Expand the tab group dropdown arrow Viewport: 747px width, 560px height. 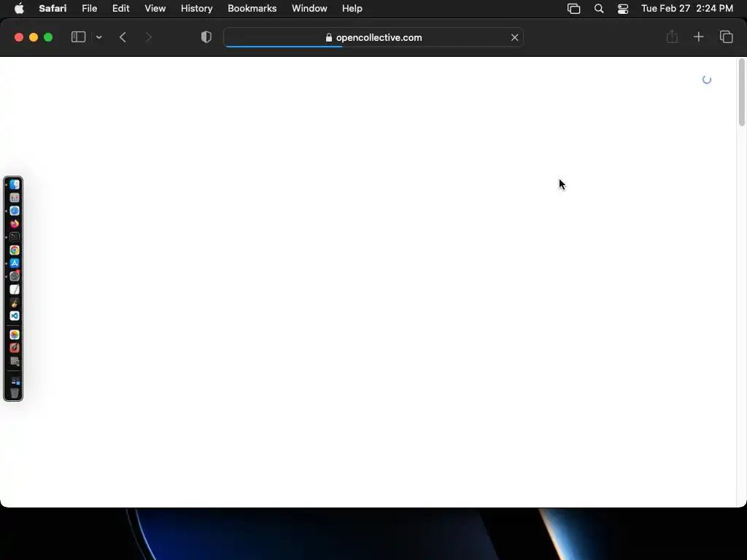pos(98,37)
